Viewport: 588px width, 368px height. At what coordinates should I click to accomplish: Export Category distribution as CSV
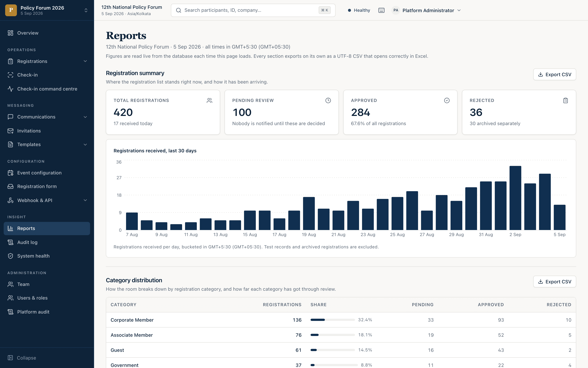click(x=555, y=282)
